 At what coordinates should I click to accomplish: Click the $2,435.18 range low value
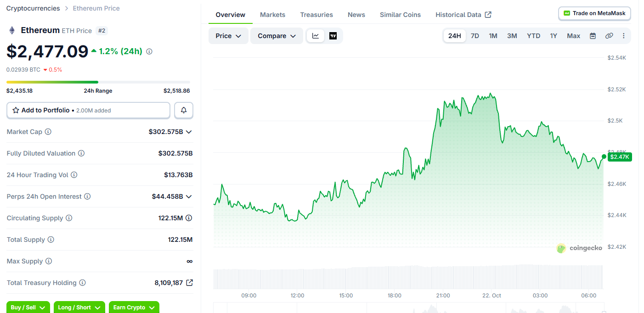pyautogui.click(x=19, y=91)
